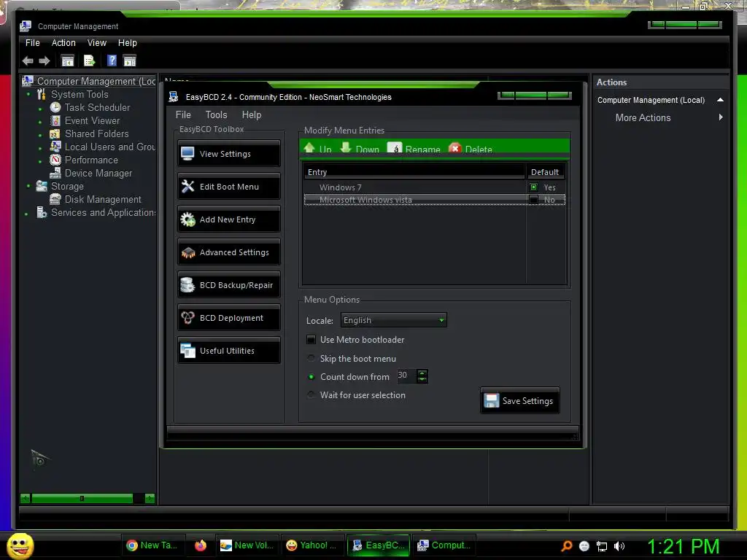
Task: Select the Shared Folders icon in tree
Action: (55, 134)
